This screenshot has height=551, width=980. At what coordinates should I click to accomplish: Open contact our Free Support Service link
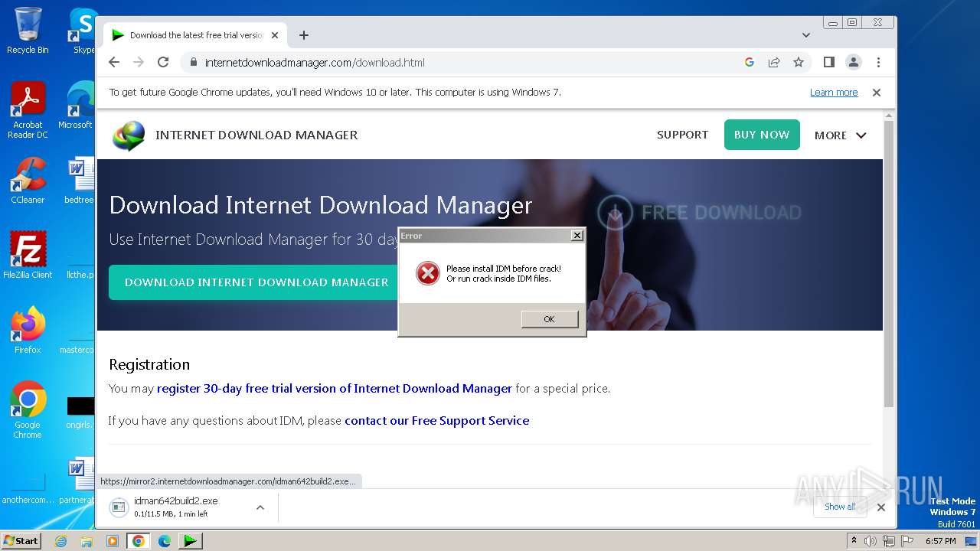437,421
